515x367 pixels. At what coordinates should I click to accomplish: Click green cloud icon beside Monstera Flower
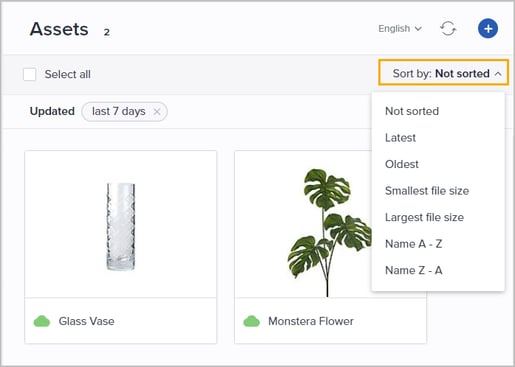(x=252, y=321)
